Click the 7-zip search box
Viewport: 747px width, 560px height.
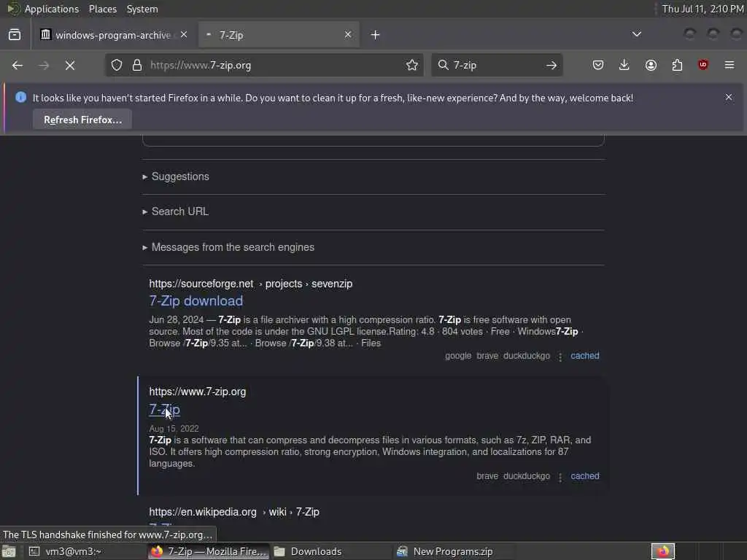point(495,65)
